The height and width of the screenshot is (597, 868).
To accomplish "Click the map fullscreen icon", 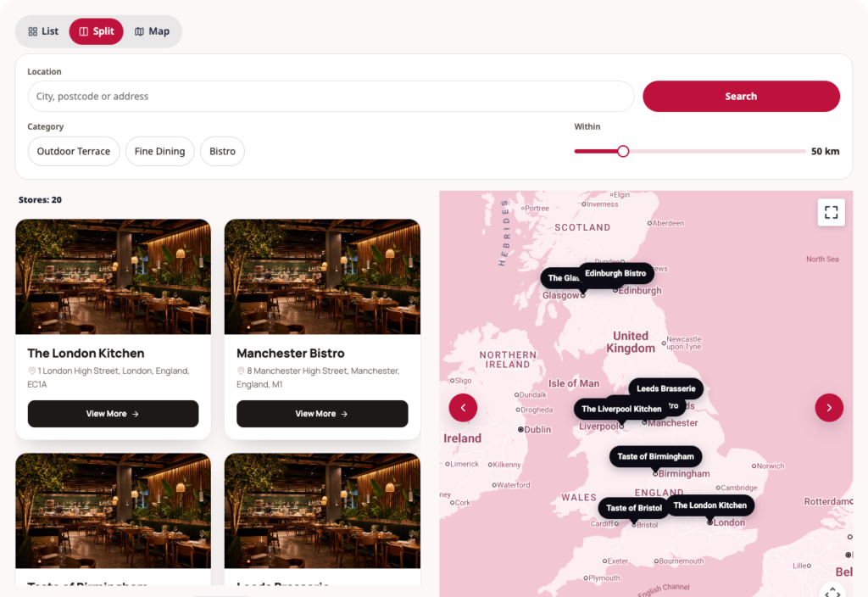I will coord(832,212).
